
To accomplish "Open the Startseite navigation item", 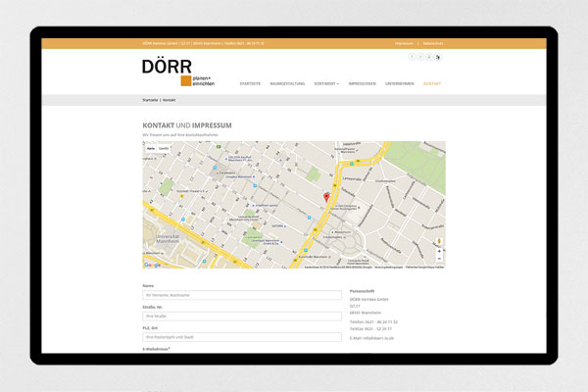I will [250, 84].
